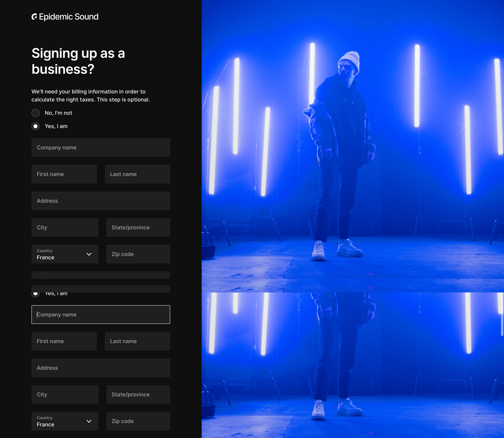Click the bottom Zip code field
Image resolution: width=504 pixels, height=438 pixels.
[138, 421]
